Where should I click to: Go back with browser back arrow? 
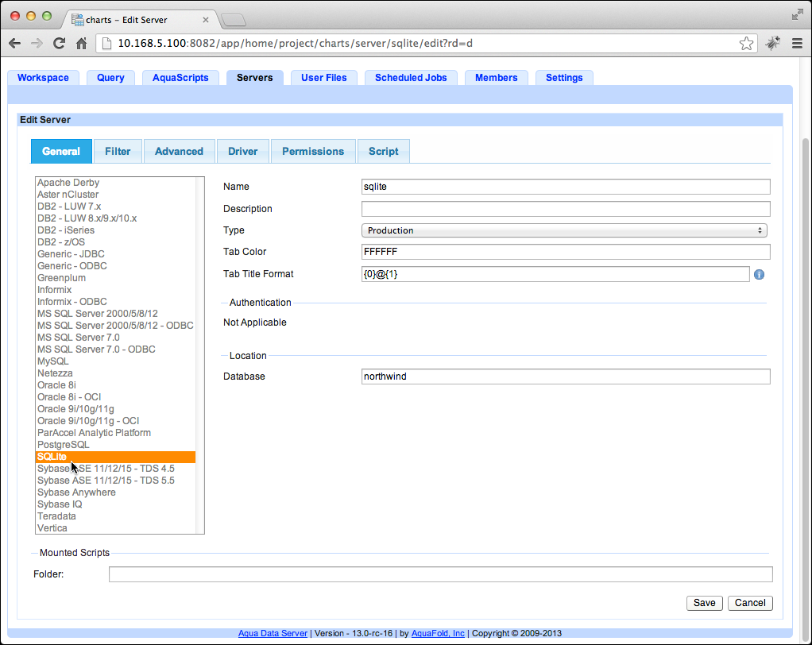15,44
